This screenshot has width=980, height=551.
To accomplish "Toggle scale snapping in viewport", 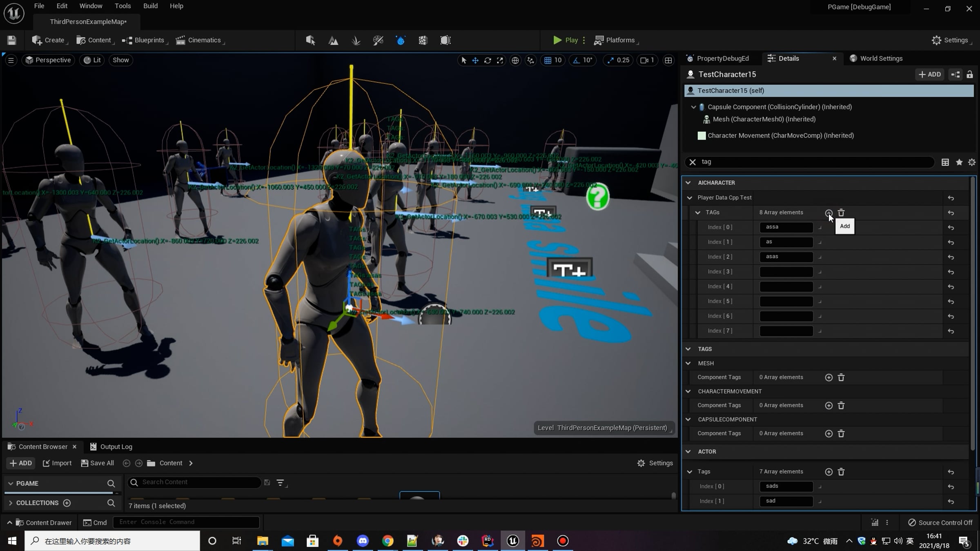I will pyautogui.click(x=610, y=60).
